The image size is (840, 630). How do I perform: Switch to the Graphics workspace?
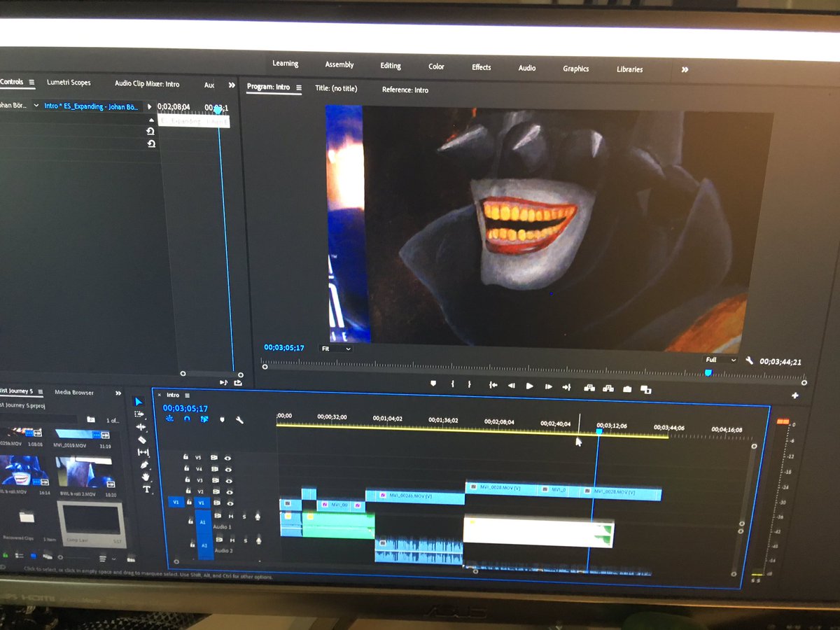pyautogui.click(x=576, y=69)
